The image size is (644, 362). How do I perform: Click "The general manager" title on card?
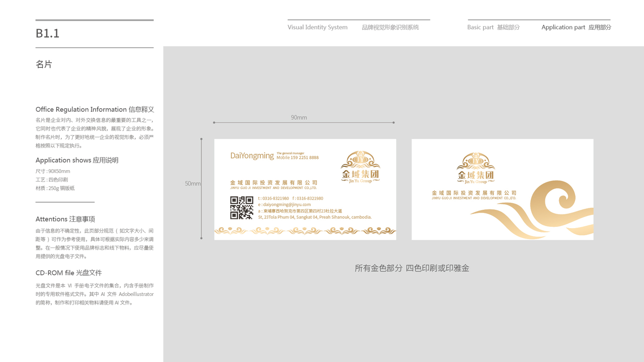pyautogui.click(x=290, y=153)
